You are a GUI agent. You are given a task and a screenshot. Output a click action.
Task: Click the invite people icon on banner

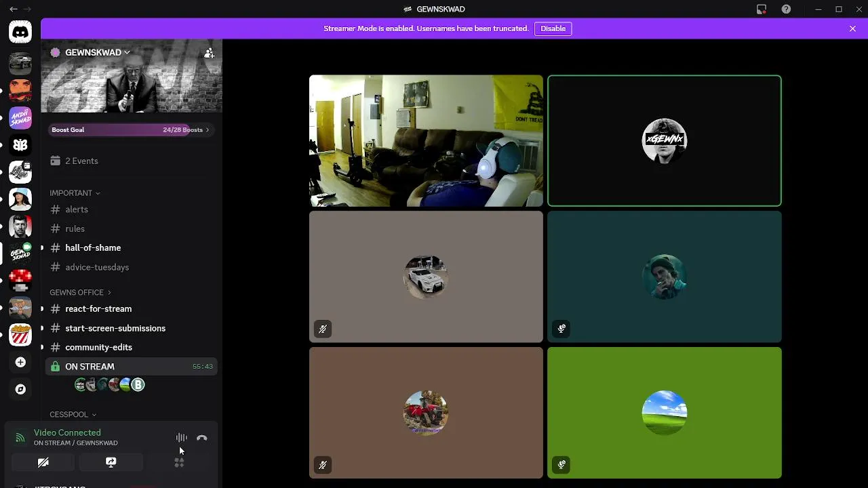(209, 53)
